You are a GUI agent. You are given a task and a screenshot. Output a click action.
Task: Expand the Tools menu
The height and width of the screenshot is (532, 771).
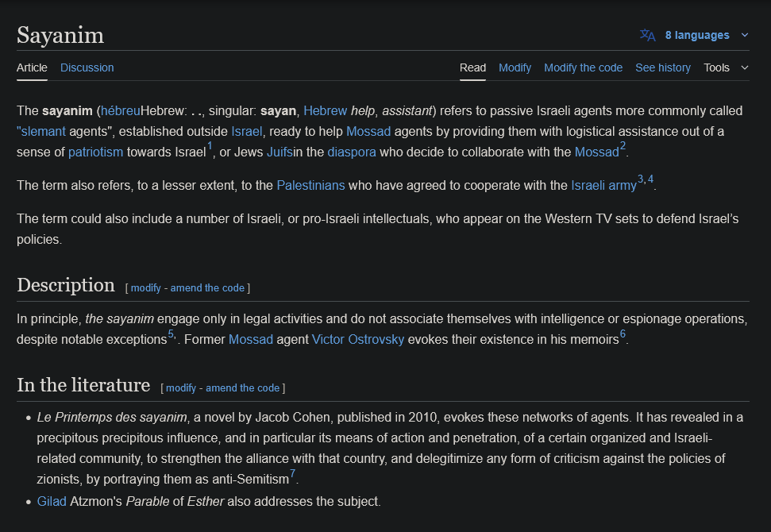coord(726,67)
